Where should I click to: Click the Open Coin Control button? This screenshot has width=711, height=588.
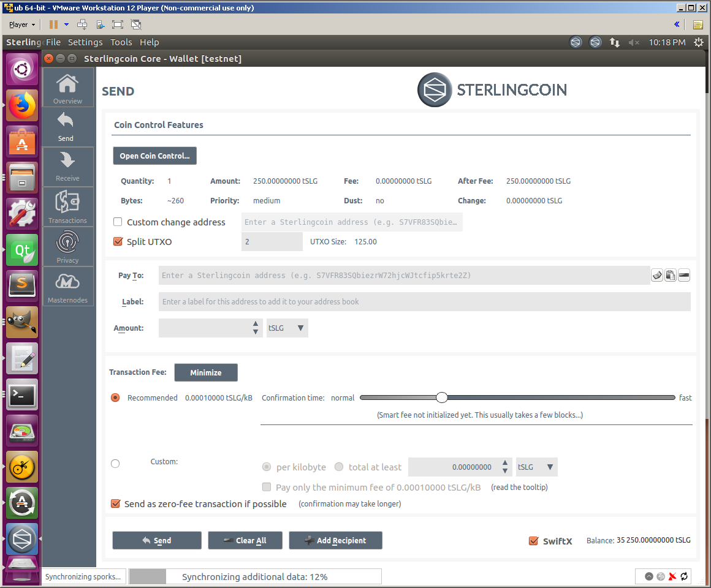click(x=154, y=156)
